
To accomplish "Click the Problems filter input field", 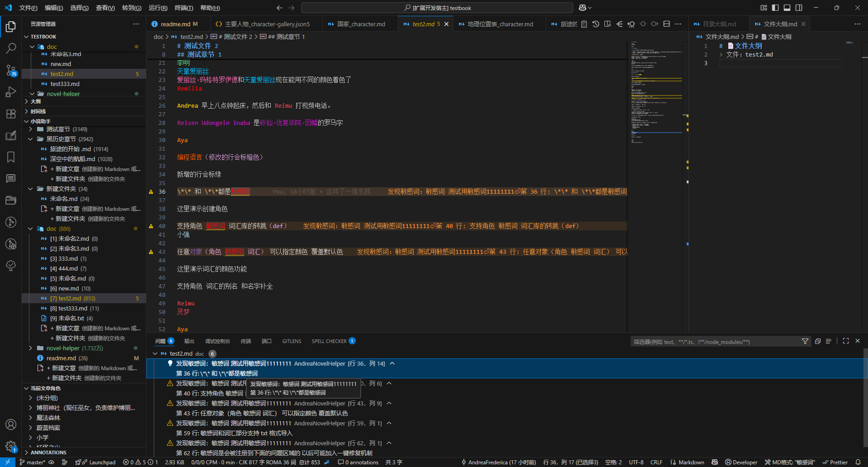I will [714, 342].
